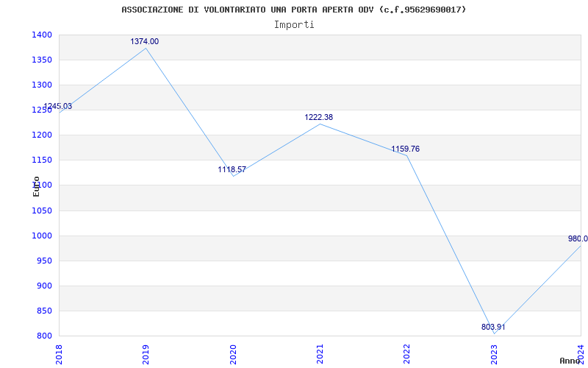Select the 1374.00 data label
The image size is (588, 368).
click(x=144, y=42)
